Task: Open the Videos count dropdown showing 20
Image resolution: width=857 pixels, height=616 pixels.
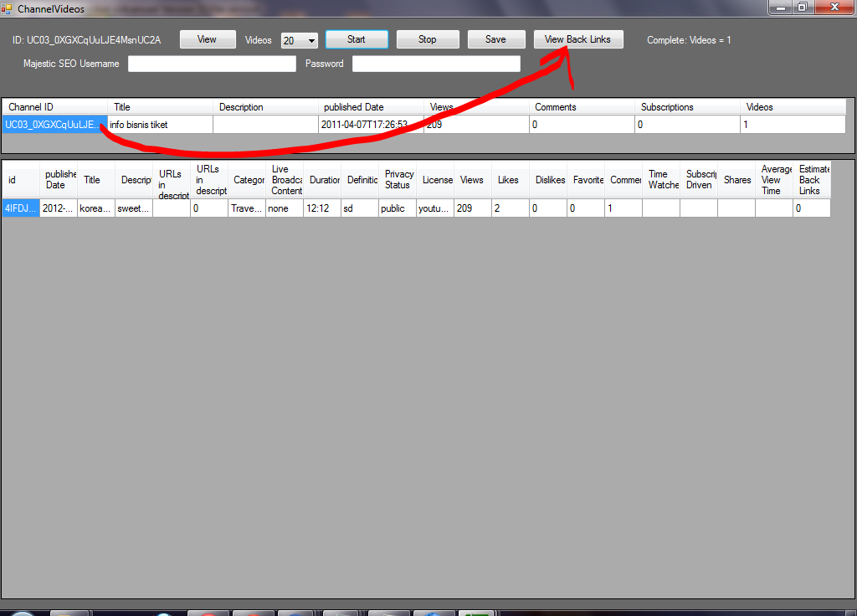Action: point(299,40)
